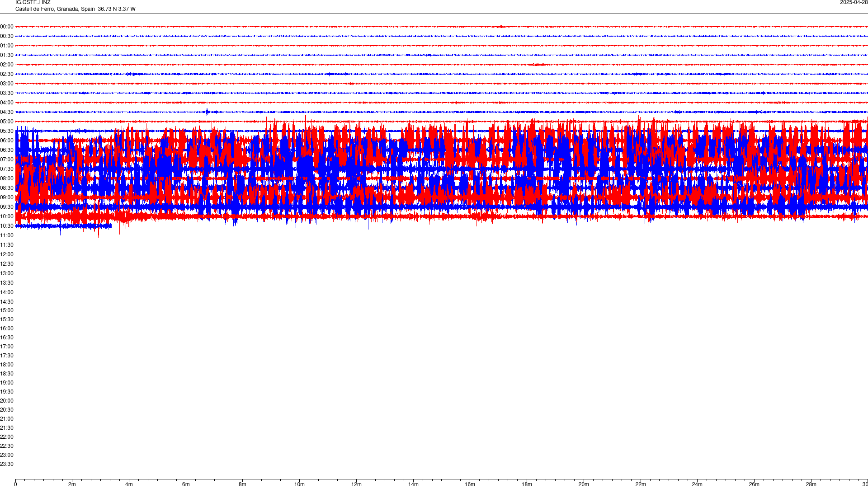Select the 10:30 time row label

coord(7,226)
